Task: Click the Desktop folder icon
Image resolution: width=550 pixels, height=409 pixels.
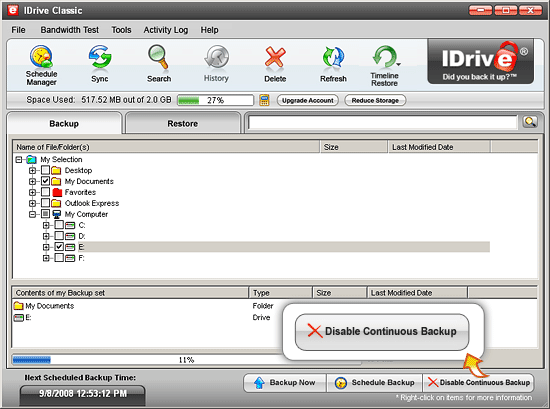Action: coord(56,170)
